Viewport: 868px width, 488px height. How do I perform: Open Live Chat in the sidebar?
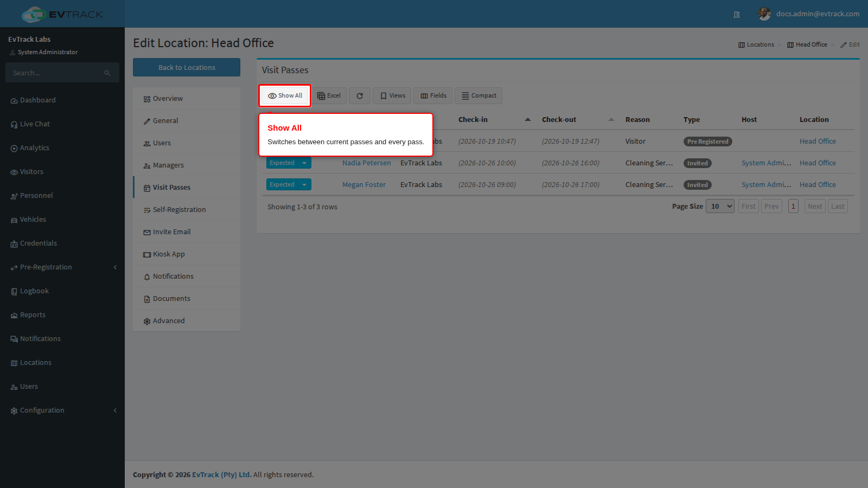(x=35, y=124)
